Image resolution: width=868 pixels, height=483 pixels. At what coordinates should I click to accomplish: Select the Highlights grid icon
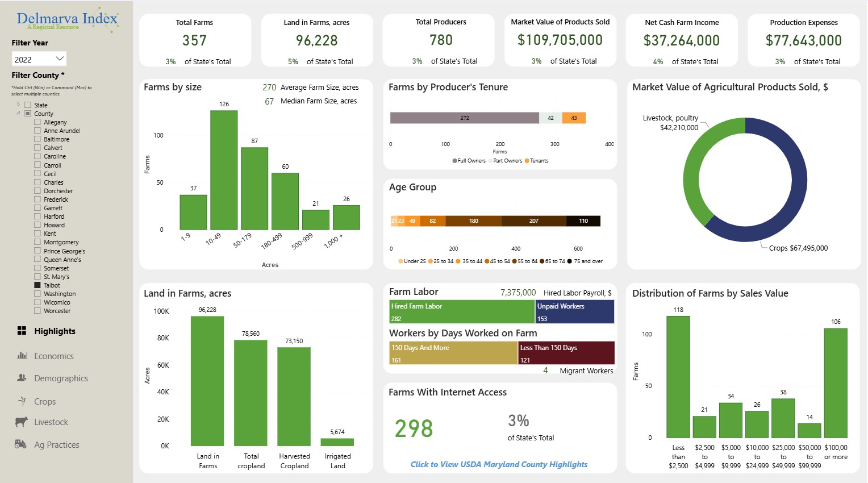(22, 331)
